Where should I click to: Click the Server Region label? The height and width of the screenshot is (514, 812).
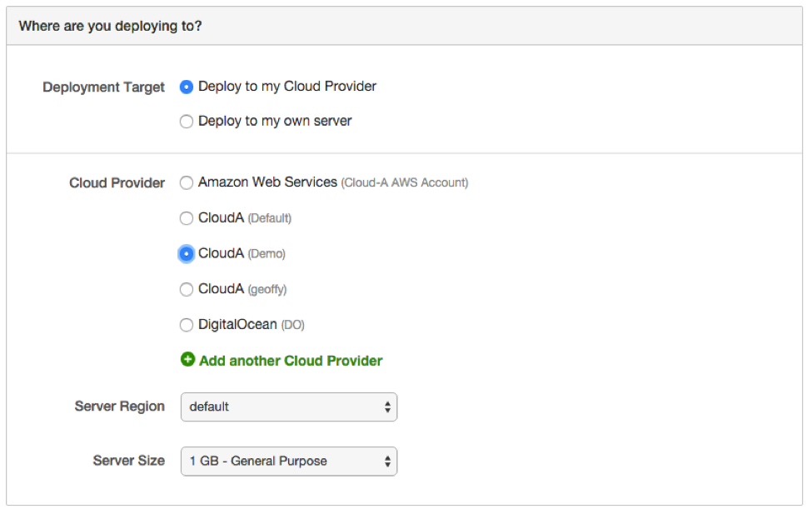(x=120, y=407)
